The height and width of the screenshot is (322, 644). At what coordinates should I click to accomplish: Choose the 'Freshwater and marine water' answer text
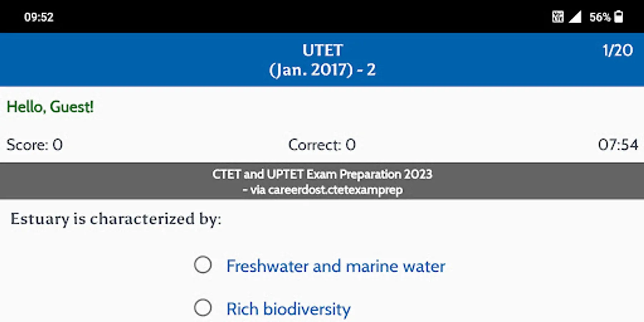pyautogui.click(x=336, y=266)
